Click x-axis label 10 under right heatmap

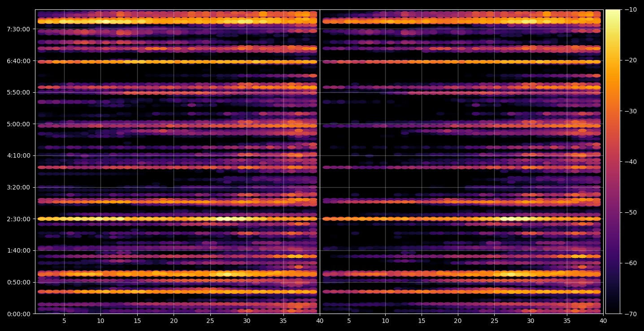[x=385, y=321]
